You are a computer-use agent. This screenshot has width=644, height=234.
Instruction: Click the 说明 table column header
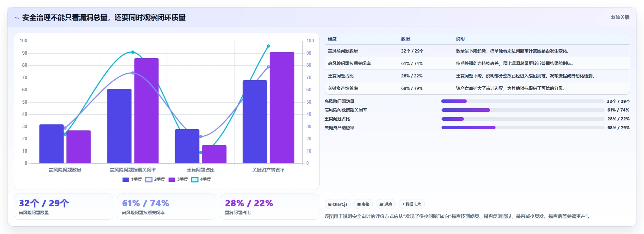point(460,39)
